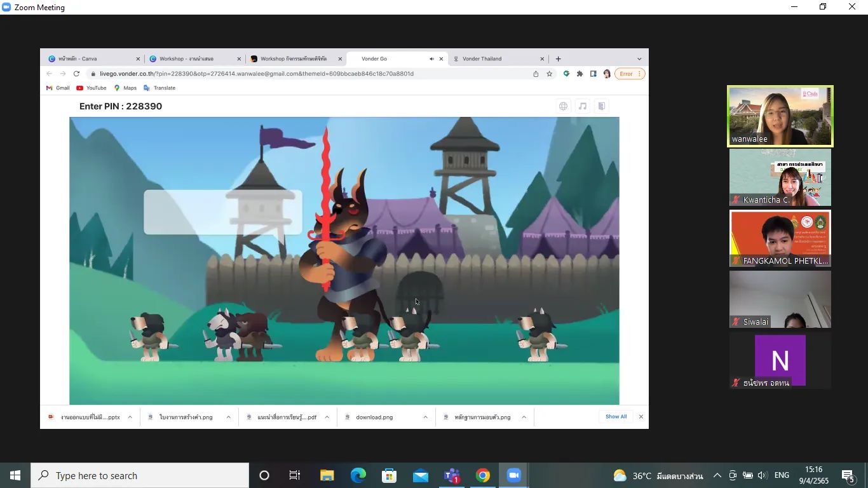
Task: Open the Maps bookmark
Action: click(x=125, y=88)
